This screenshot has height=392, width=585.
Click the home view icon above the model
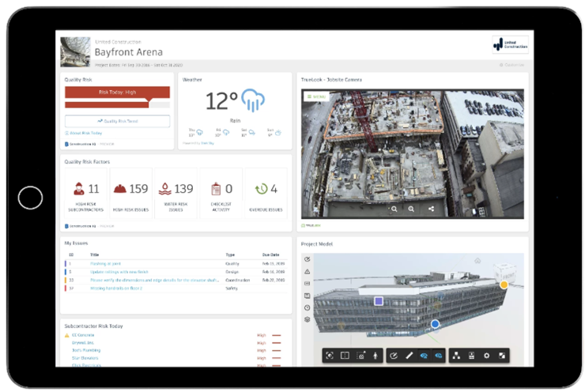(477, 260)
